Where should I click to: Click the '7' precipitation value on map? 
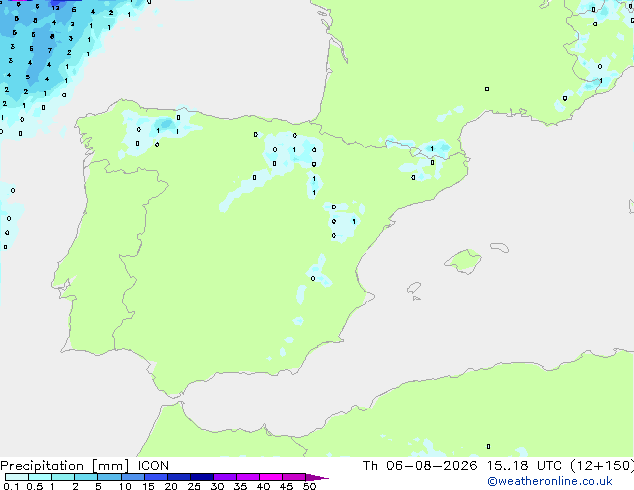point(50,51)
